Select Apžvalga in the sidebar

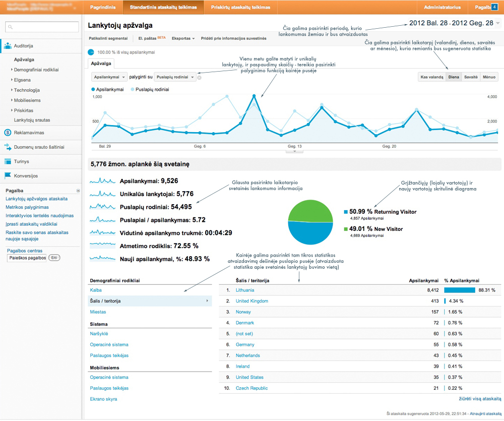(24, 60)
